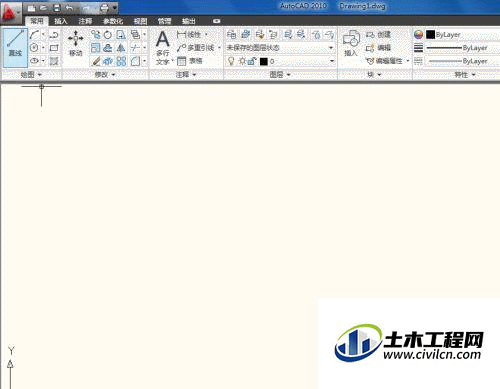Activate the Move (移动) tool

click(x=76, y=43)
